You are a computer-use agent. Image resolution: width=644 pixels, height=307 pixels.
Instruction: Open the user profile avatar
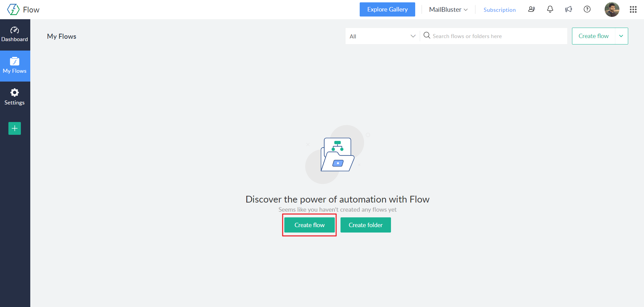pyautogui.click(x=612, y=9)
